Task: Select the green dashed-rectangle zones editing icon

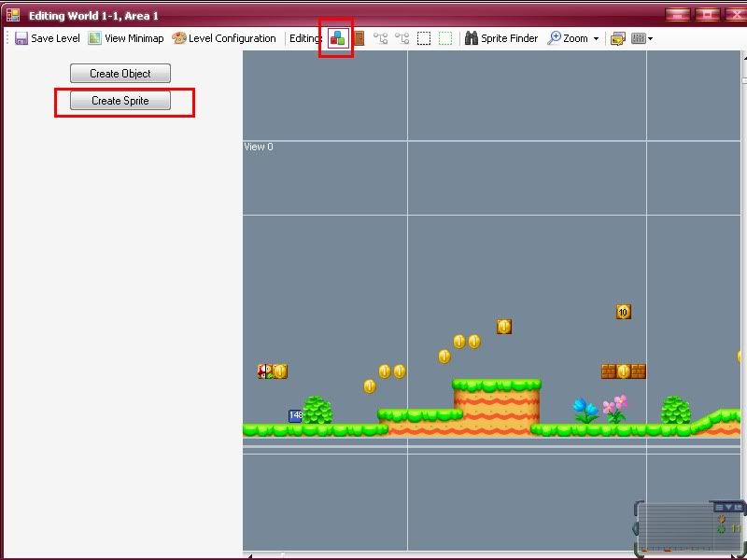Action: (x=445, y=38)
